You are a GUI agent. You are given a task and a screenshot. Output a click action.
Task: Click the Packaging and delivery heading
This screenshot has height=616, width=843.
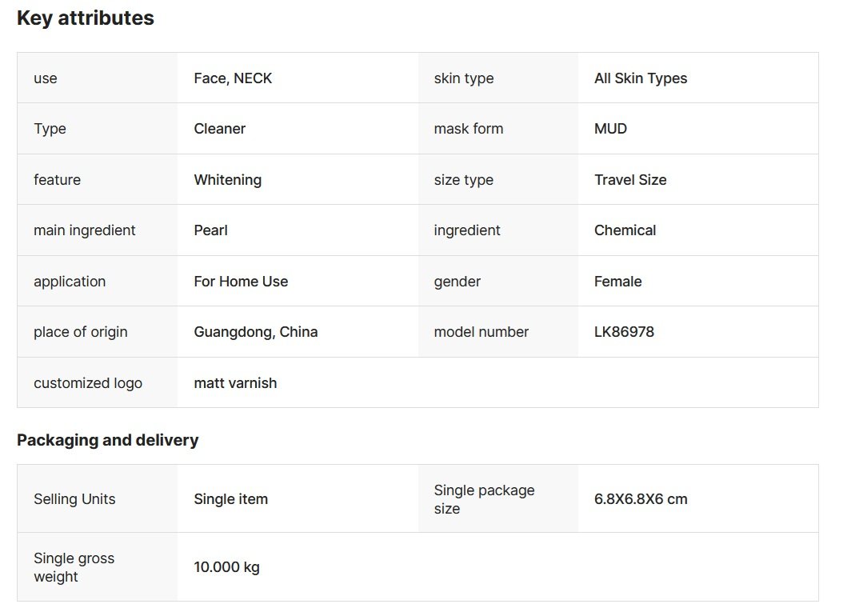pyautogui.click(x=108, y=440)
